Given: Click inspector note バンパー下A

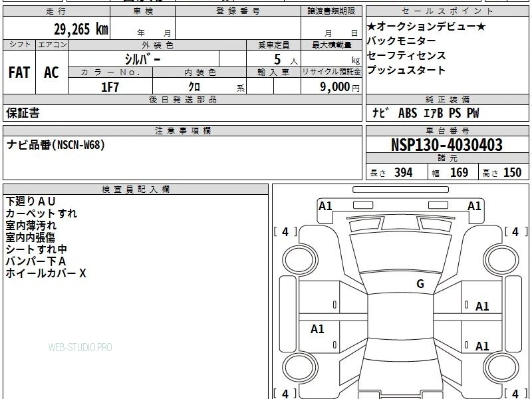Looking at the screenshot, I should pyautogui.click(x=36, y=261).
